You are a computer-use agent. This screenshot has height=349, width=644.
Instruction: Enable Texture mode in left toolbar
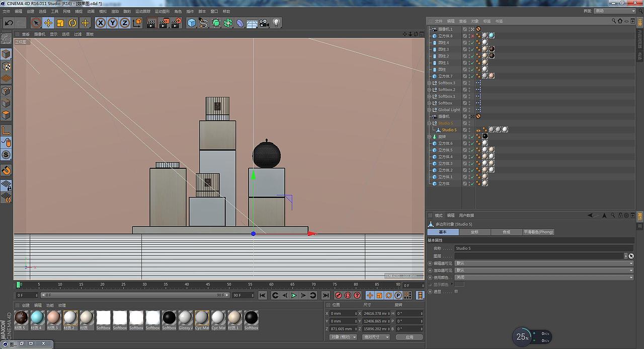[x=6, y=66]
